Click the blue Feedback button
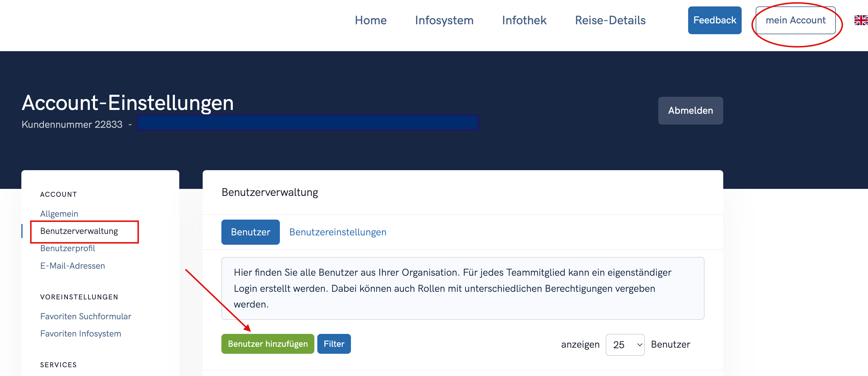 click(x=715, y=20)
